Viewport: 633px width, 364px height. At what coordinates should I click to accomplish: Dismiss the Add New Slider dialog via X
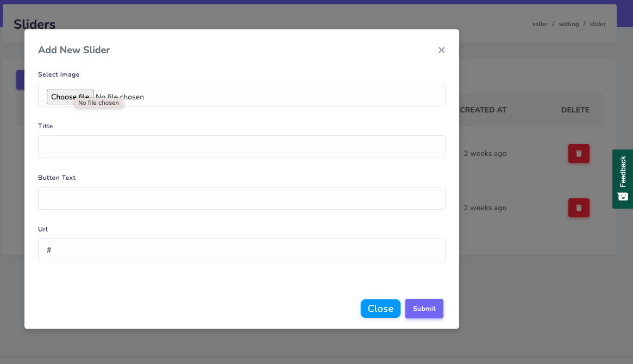click(441, 50)
